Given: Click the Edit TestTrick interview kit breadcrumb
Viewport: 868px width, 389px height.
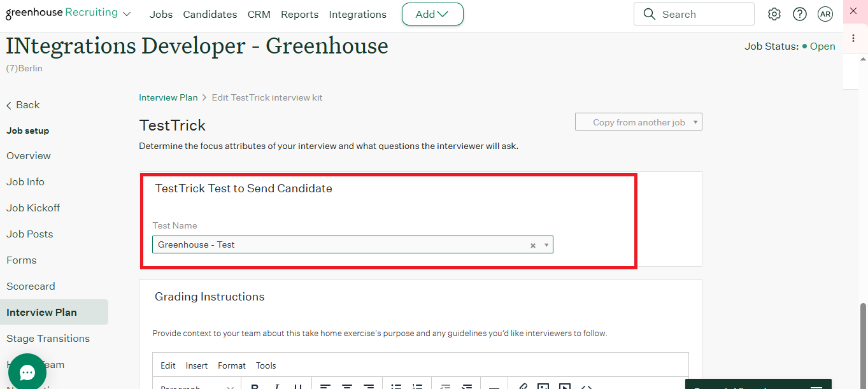Looking at the screenshot, I should [267, 97].
